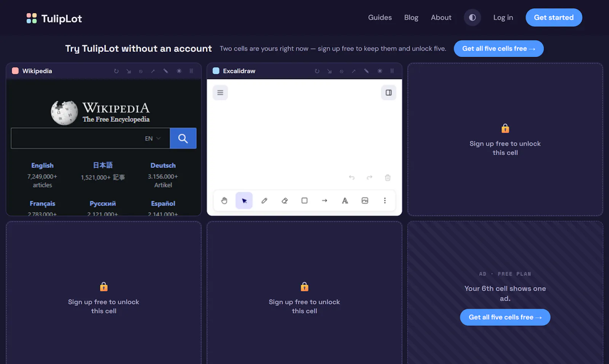
Task: Open the EN language dropdown in Wikipedia search
Action: (153, 138)
